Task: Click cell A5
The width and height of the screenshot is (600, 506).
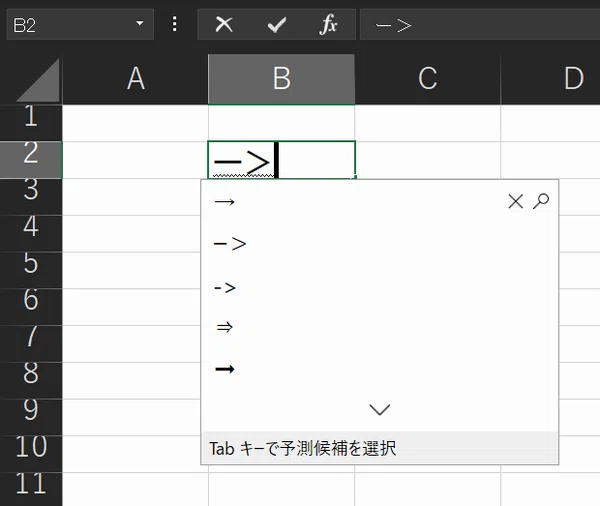Action: click(x=132, y=270)
